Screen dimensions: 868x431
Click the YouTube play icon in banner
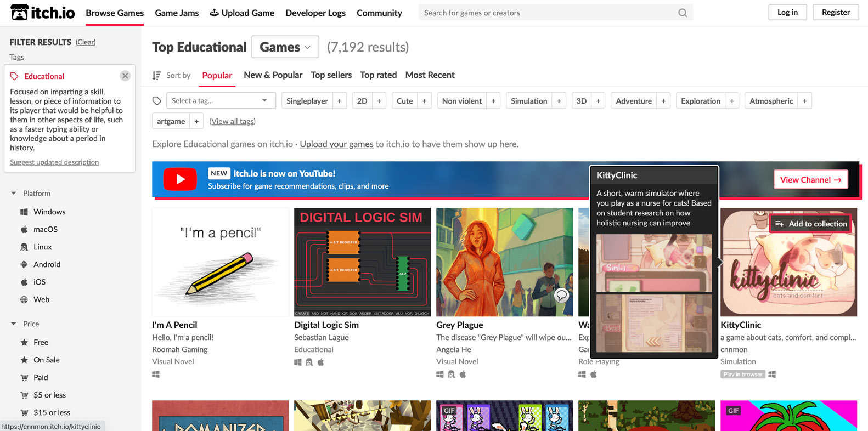[180, 179]
